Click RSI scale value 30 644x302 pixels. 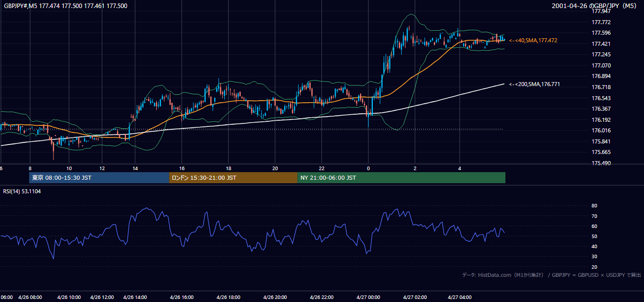[x=594, y=257]
